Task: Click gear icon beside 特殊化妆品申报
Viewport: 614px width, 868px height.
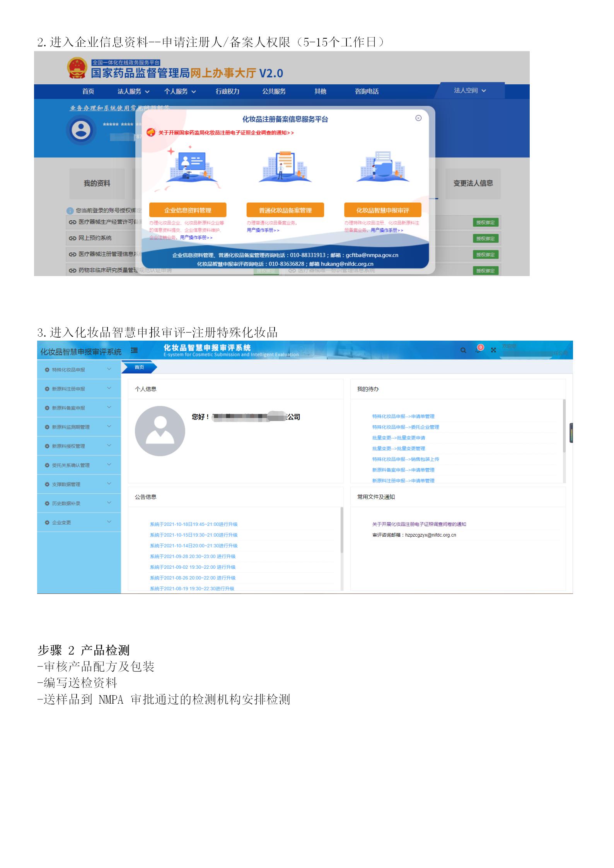Action: (x=47, y=370)
